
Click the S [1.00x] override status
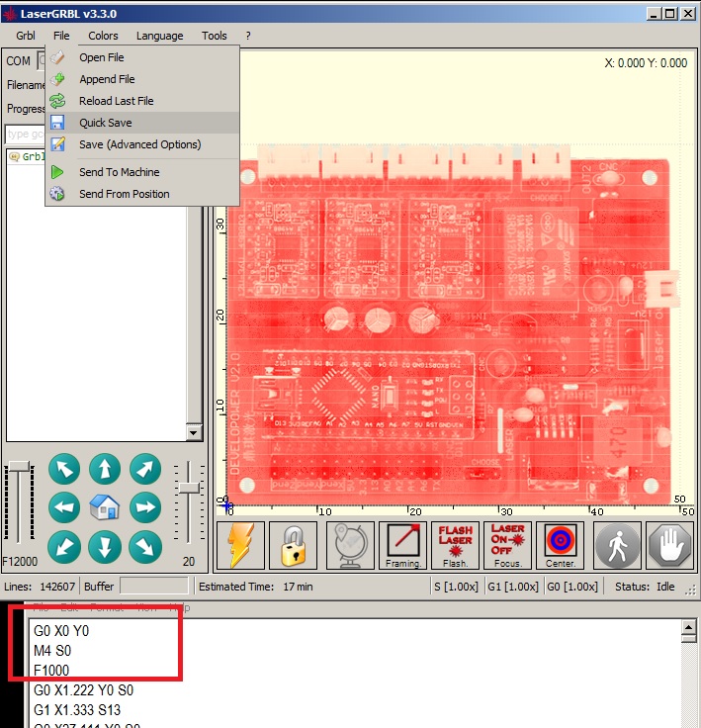pyautogui.click(x=456, y=587)
